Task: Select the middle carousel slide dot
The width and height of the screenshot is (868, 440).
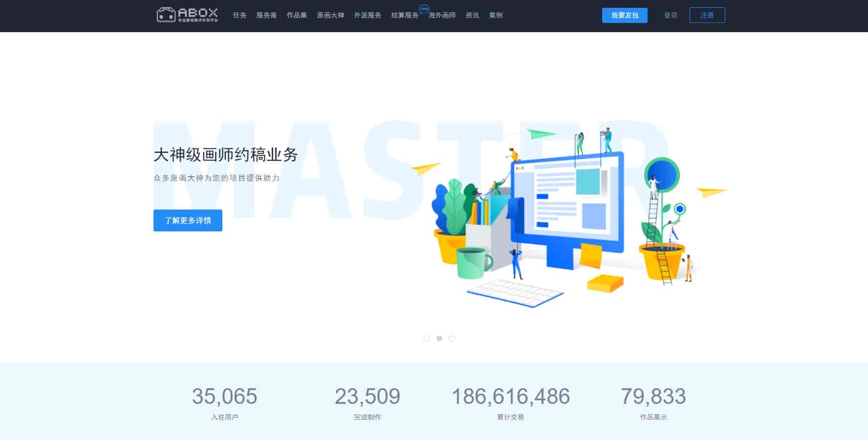Action: 439,338
